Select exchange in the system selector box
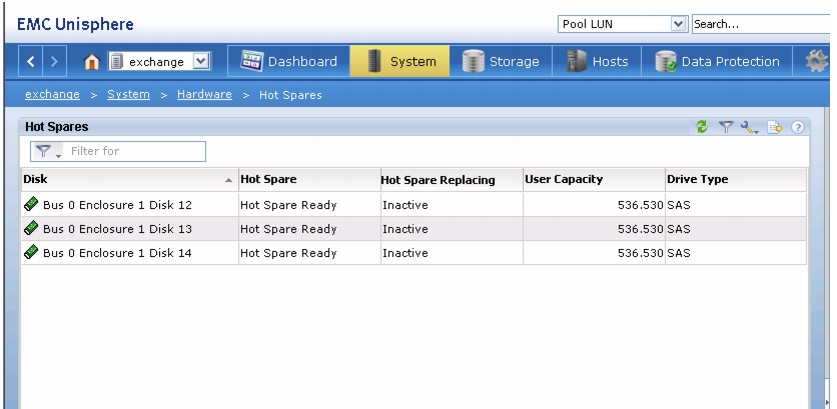 point(159,62)
